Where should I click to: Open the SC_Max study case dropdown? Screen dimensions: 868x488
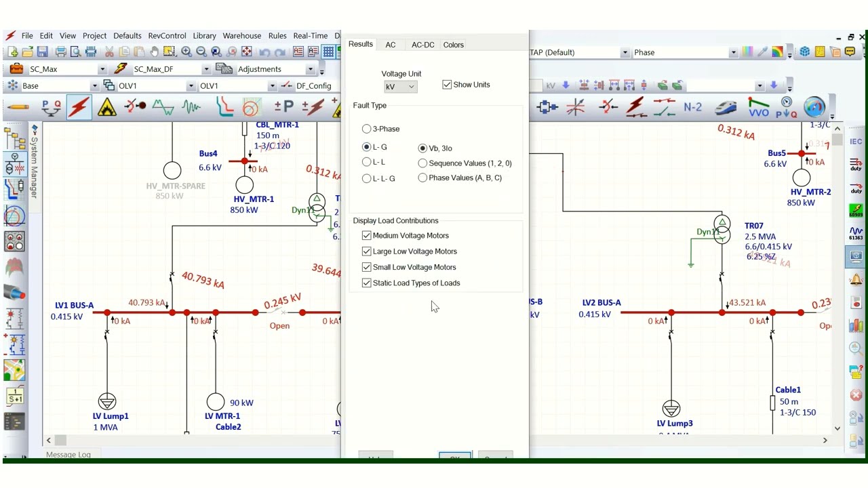102,69
